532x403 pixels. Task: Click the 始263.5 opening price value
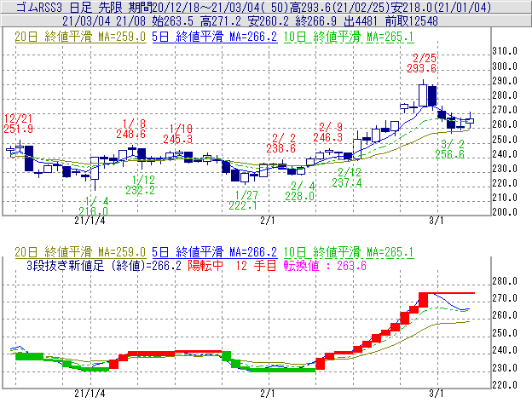click(x=173, y=21)
